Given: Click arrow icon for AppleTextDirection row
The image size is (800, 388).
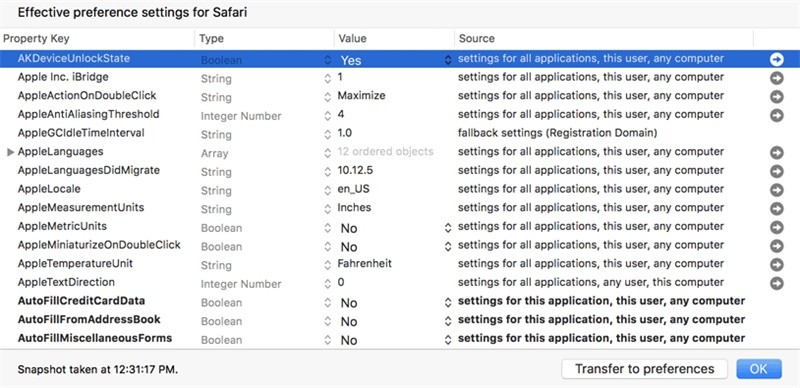Looking at the screenshot, I should 777,283.
